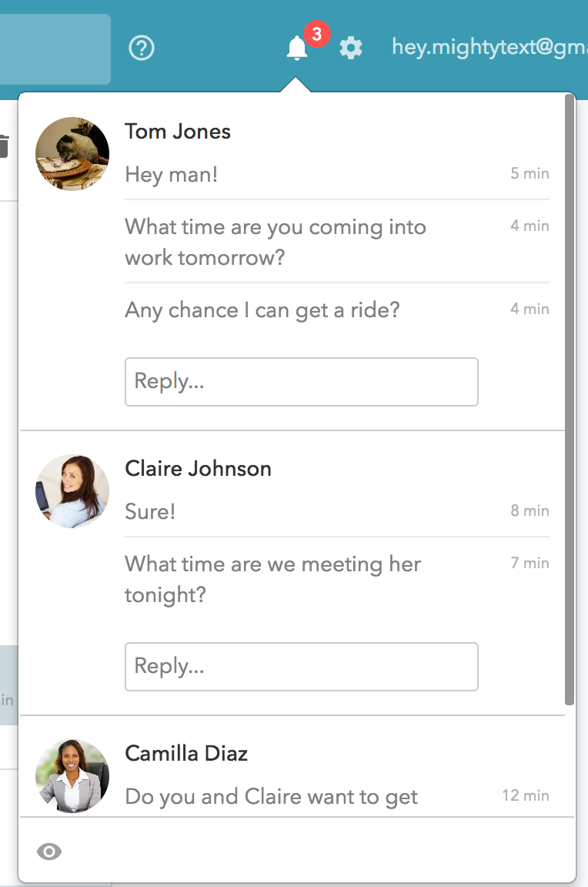Click the red badge showing 3 notifications

click(x=316, y=32)
